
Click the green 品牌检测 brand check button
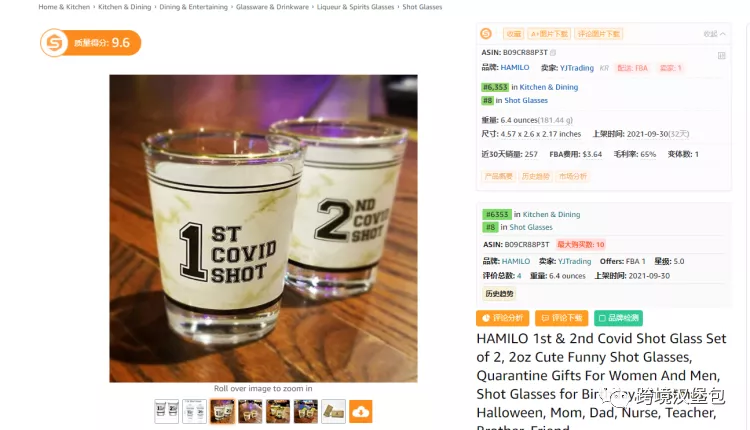tap(618, 318)
